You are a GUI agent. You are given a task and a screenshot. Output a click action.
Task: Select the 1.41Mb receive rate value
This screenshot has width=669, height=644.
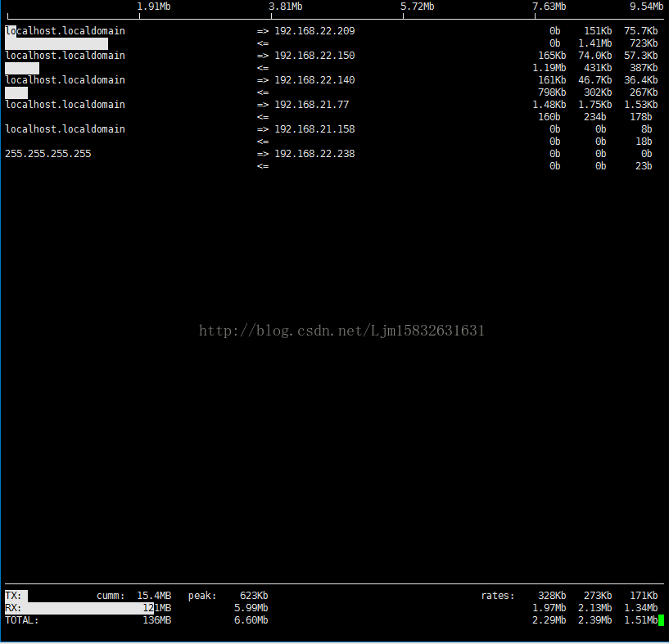[595, 43]
